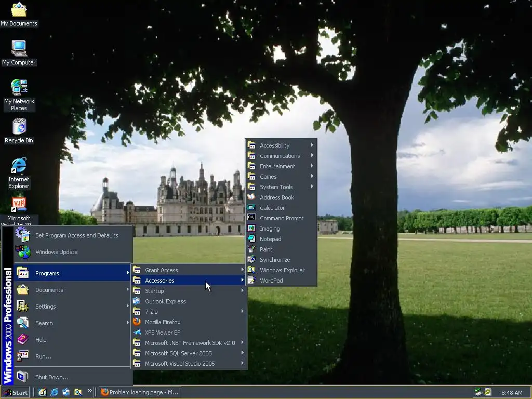Click the Paint brushes icon
The width and height of the screenshot is (532, 399).
[x=251, y=249]
